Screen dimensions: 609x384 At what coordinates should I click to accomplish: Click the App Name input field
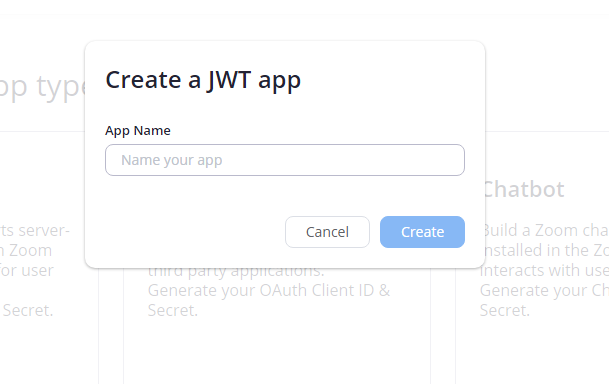click(x=285, y=160)
